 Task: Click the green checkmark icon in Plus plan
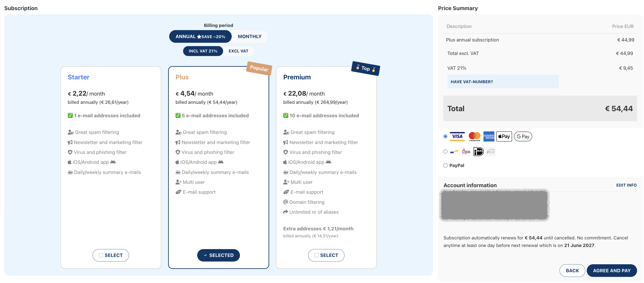[178, 116]
